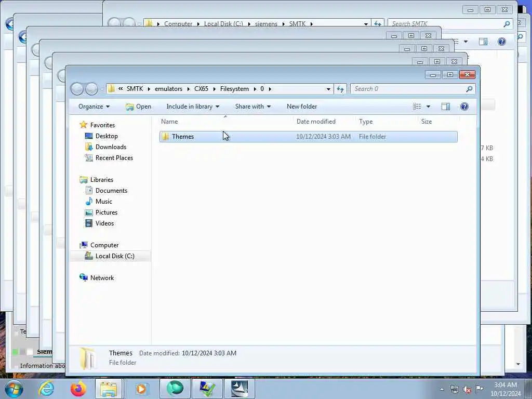Click the taskbar icon with green checkmark
This screenshot has height=399, width=532.
click(x=207, y=389)
